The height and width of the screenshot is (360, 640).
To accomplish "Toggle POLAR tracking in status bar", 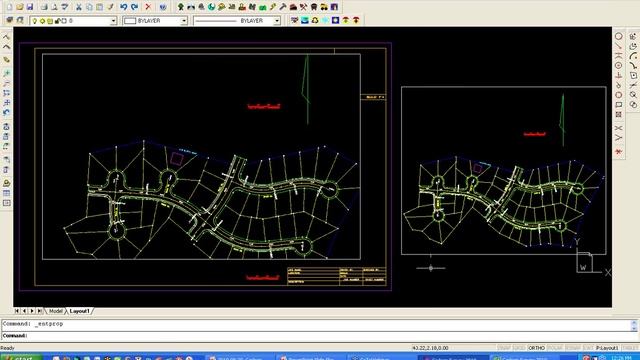I will (555, 348).
